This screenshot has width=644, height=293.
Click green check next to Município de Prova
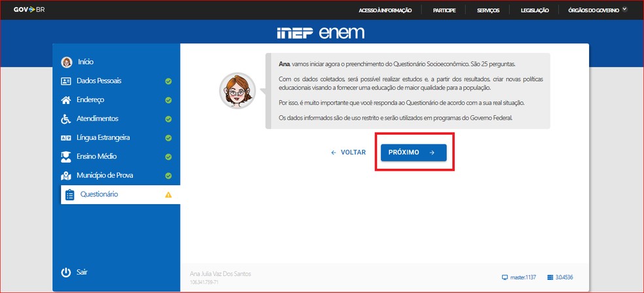[x=168, y=176]
